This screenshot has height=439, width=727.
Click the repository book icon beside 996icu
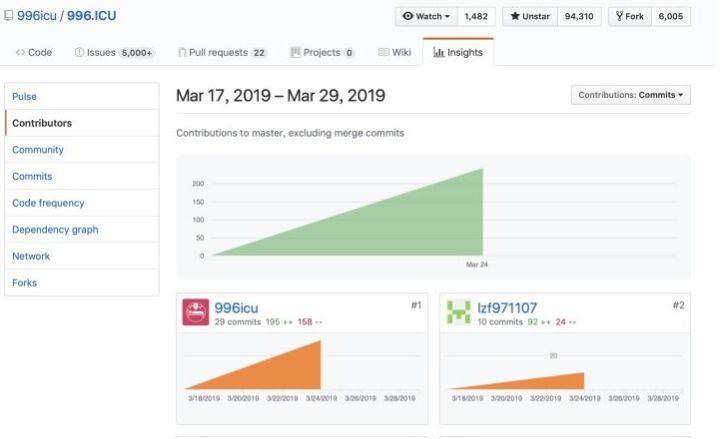point(8,16)
